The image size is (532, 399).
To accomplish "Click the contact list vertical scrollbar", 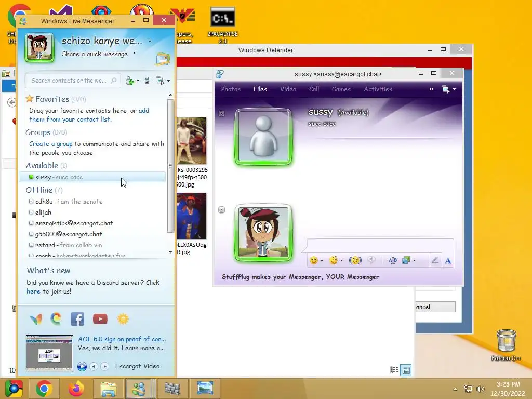I will pos(170,166).
